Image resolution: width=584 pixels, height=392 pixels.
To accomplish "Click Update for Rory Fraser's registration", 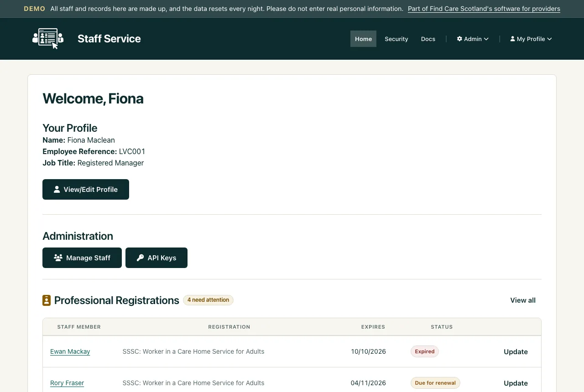I will coord(516,383).
